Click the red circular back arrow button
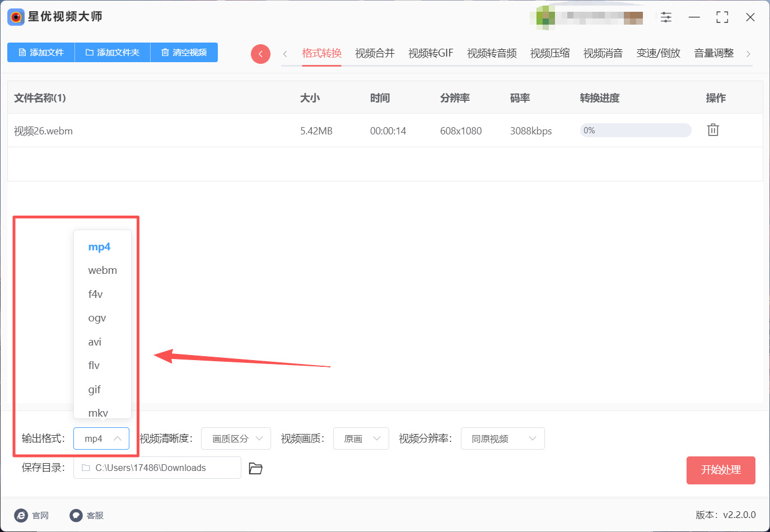Viewport: 770px width, 532px height. click(x=260, y=54)
